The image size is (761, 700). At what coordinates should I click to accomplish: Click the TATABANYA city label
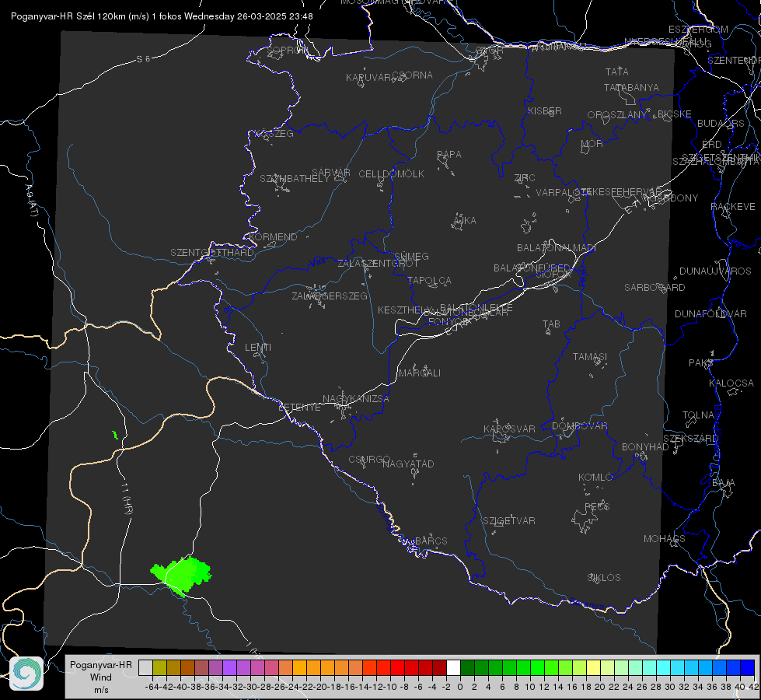[631, 87]
